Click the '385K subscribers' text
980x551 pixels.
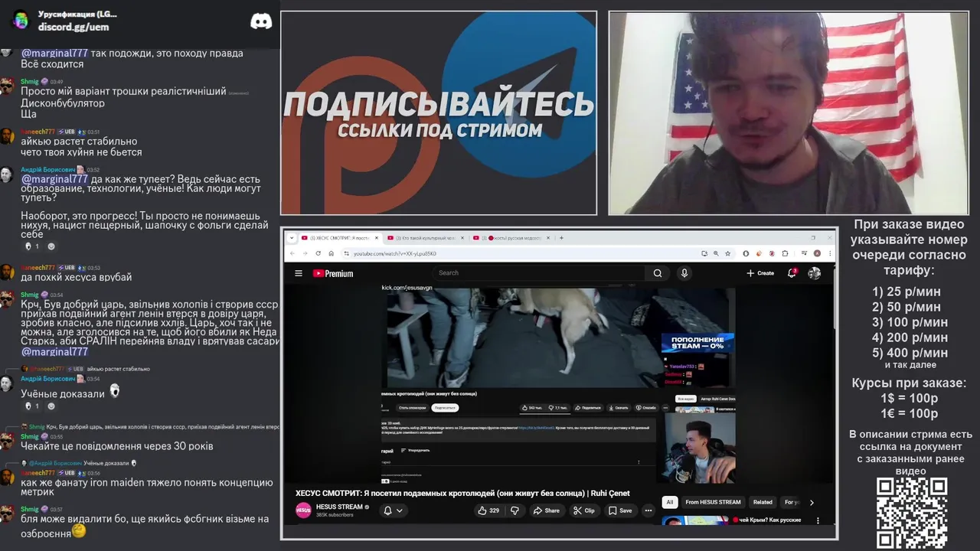[x=335, y=515]
